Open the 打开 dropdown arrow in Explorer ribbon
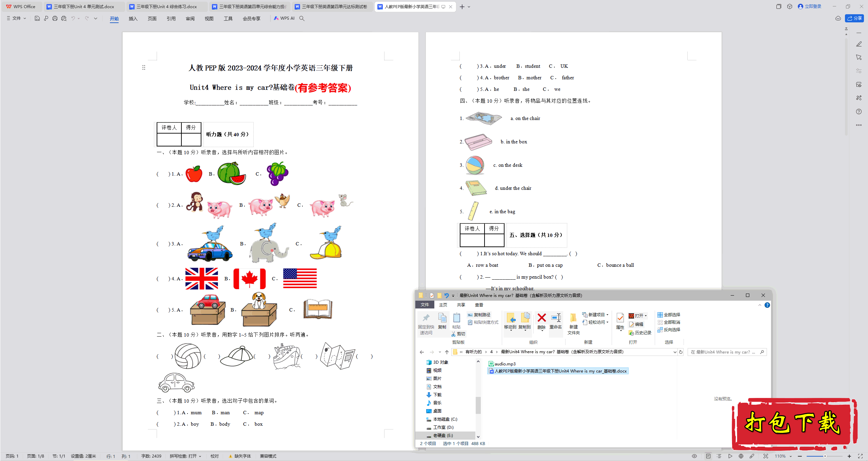This screenshot has height=461, width=868. 646,316
